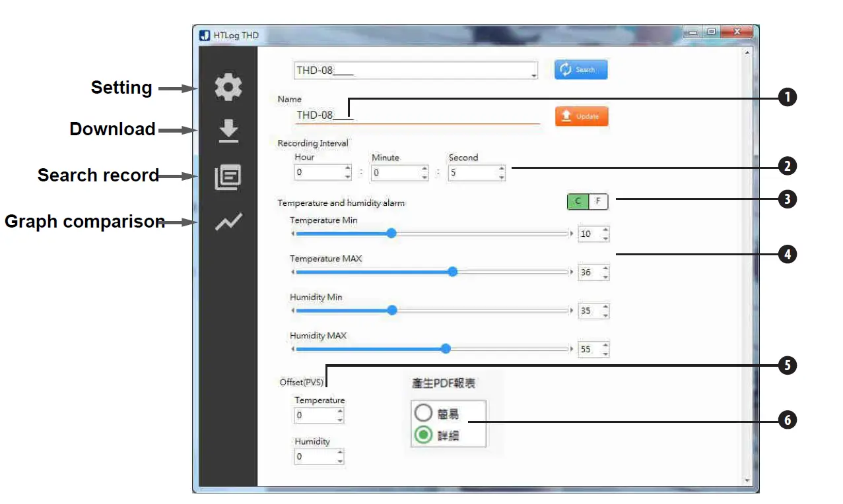Click the Temperature Min slider handle

pos(391,234)
